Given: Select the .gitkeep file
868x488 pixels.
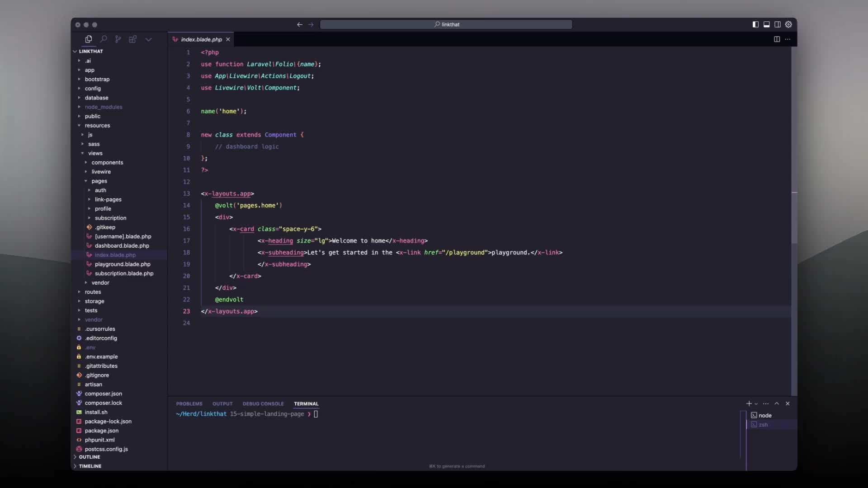Looking at the screenshot, I should [x=105, y=227].
